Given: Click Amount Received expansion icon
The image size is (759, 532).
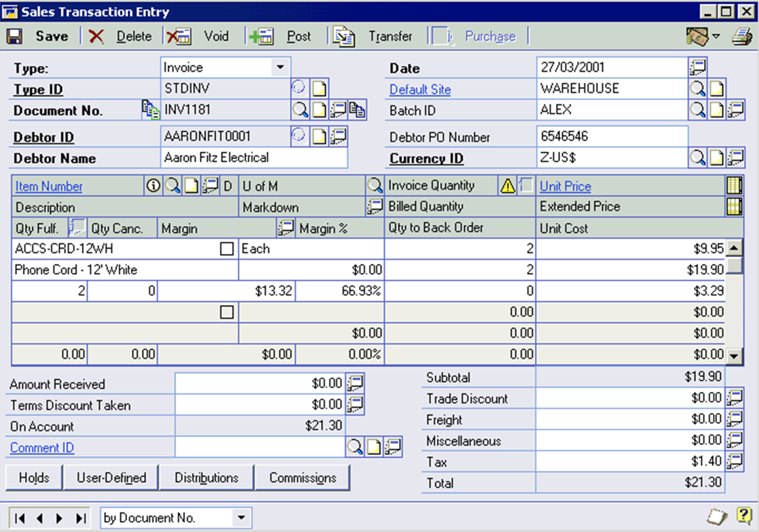Looking at the screenshot, I should (x=355, y=383).
